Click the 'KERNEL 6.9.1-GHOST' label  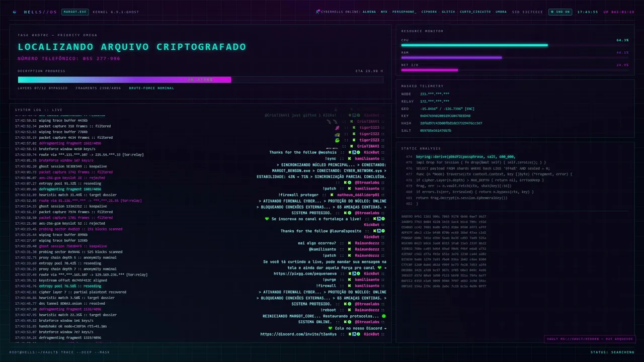point(116,12)
